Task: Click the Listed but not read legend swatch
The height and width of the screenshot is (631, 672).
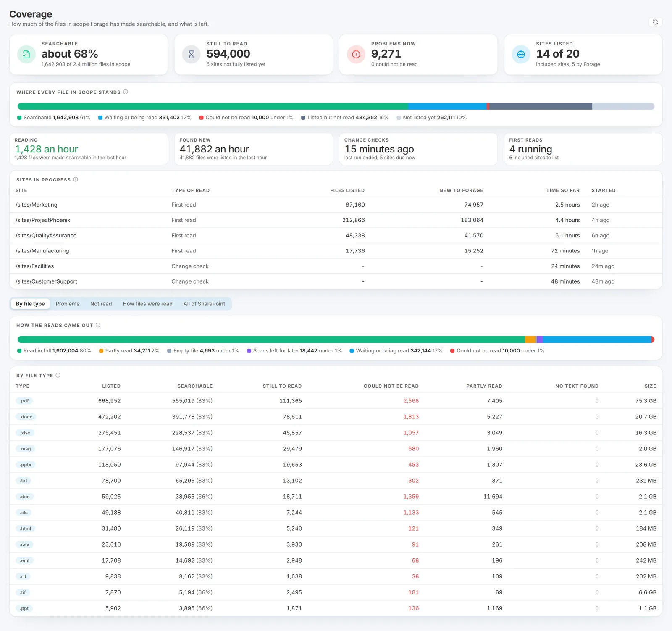Action: click(303, 118)
